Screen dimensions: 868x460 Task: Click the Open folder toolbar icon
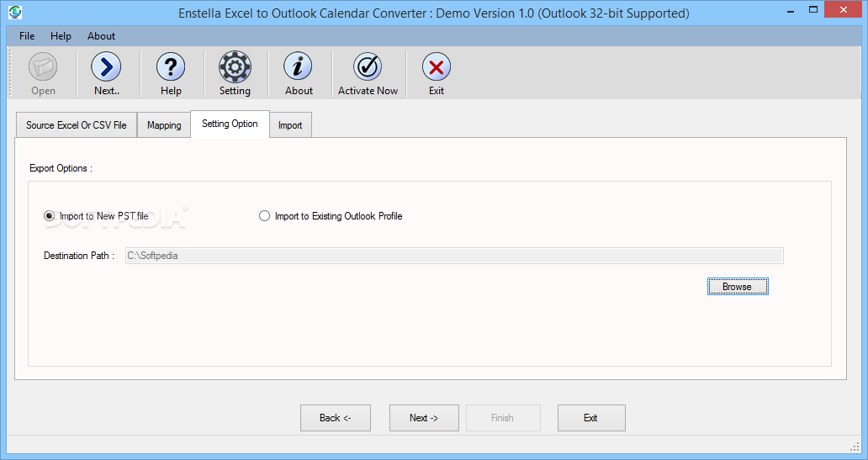coord(43,67)
